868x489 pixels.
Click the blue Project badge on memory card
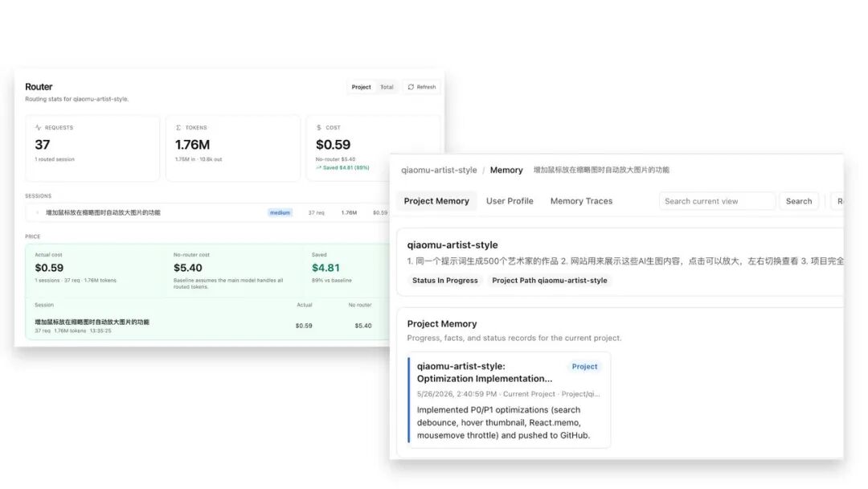(x=584, y=367)
